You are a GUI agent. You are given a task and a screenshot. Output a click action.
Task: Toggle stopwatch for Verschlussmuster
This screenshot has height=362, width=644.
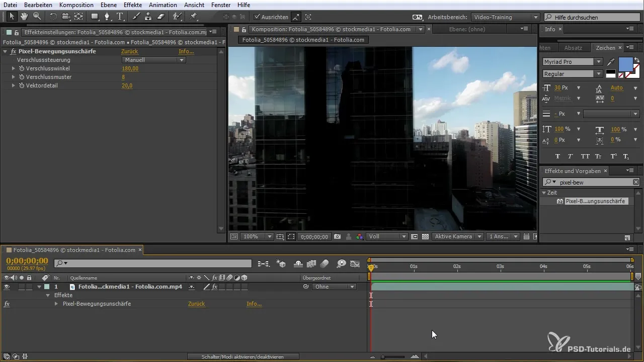(22, 77)
